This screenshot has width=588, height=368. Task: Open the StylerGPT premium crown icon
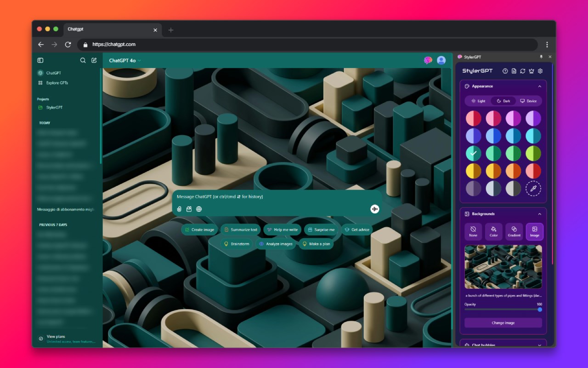click(531, 71)
